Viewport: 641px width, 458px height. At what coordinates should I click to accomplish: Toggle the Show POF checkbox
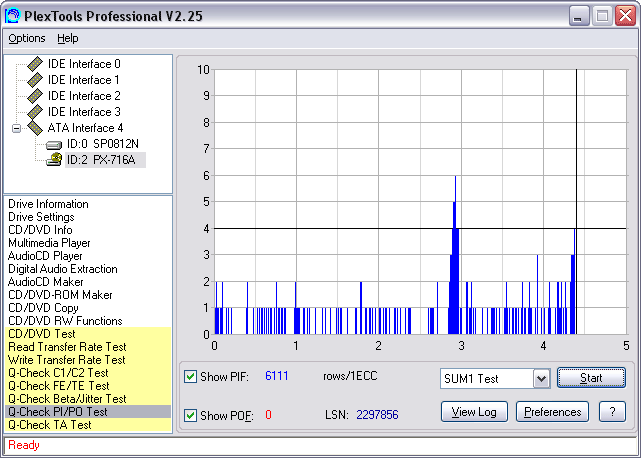point(190,415)
